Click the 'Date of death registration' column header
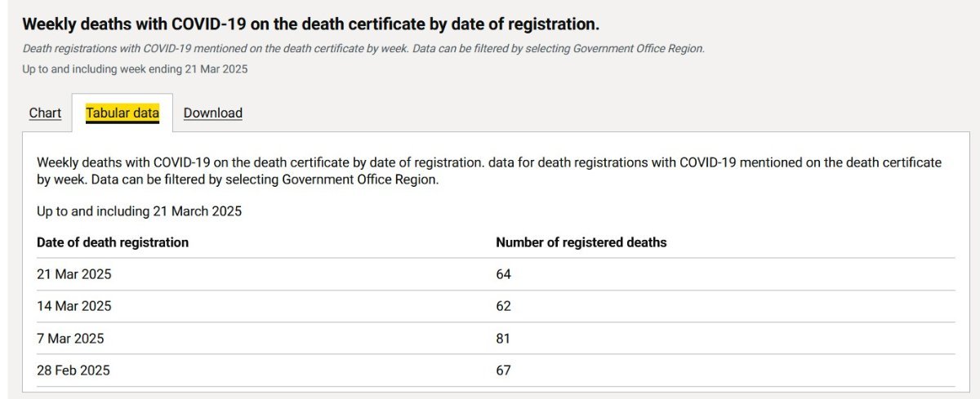This screenshot has width=980, height=399. pos(113,242)
